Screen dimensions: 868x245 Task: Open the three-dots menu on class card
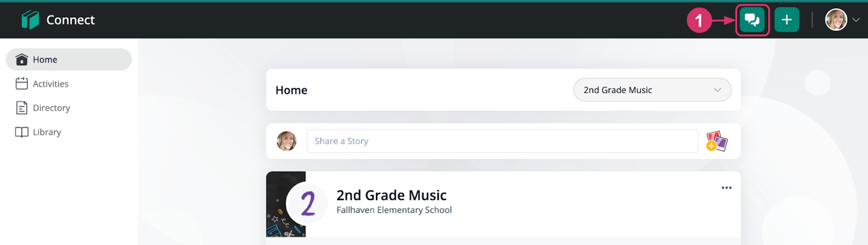[x=726, y=188]
